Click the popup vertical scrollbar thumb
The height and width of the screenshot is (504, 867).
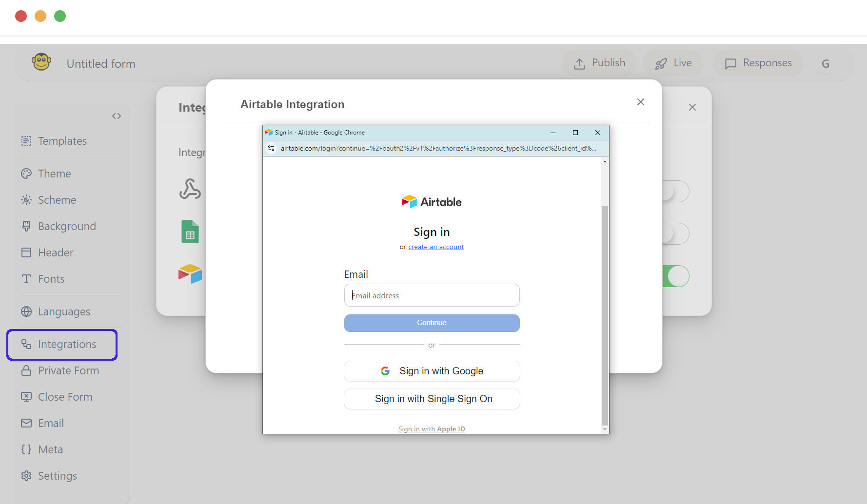pyautogui.click(x=605, y=315)
